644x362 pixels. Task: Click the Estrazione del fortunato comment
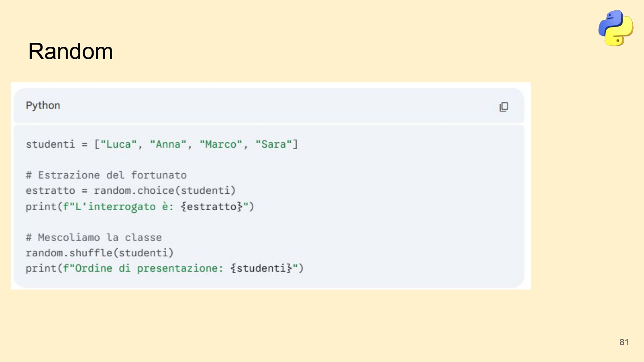click(106, 175)
